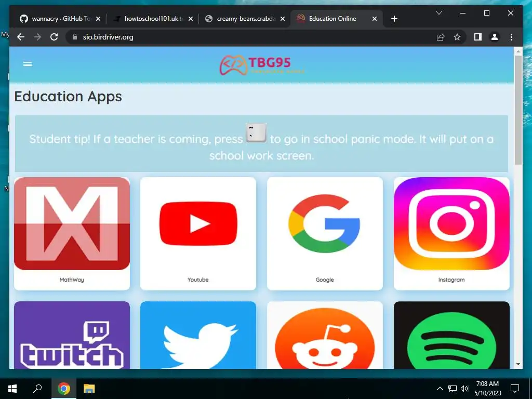Switch to the creamy-beans.crabda tab
Image resolution: width=532 pixels, height=399 pixels.
tap(245, 19)
